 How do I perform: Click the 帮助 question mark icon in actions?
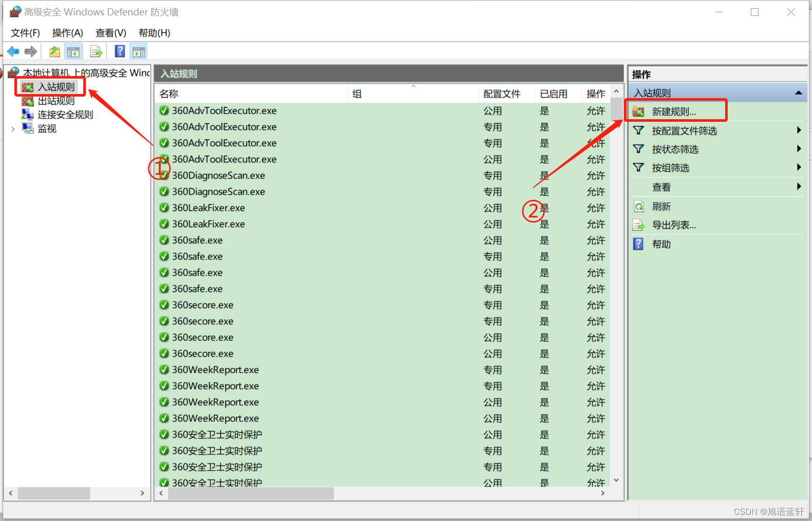click(x=638, y=244)
